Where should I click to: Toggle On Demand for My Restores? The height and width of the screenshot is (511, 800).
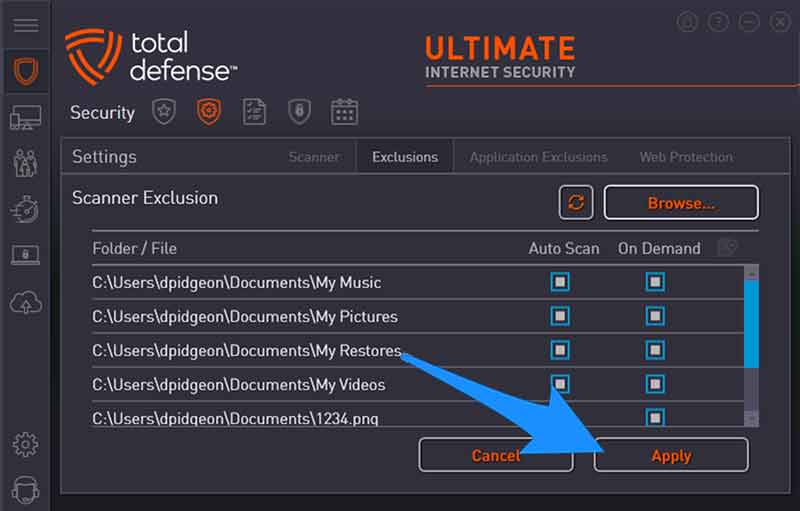[655, 350]
